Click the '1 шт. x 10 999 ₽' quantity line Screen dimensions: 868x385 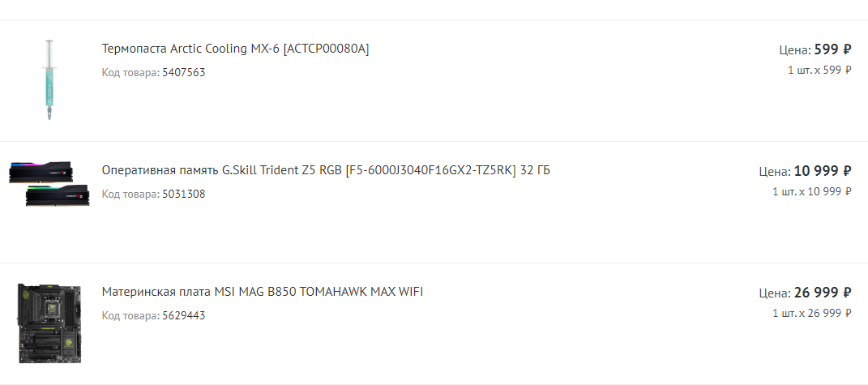click(x=812, y=191)
